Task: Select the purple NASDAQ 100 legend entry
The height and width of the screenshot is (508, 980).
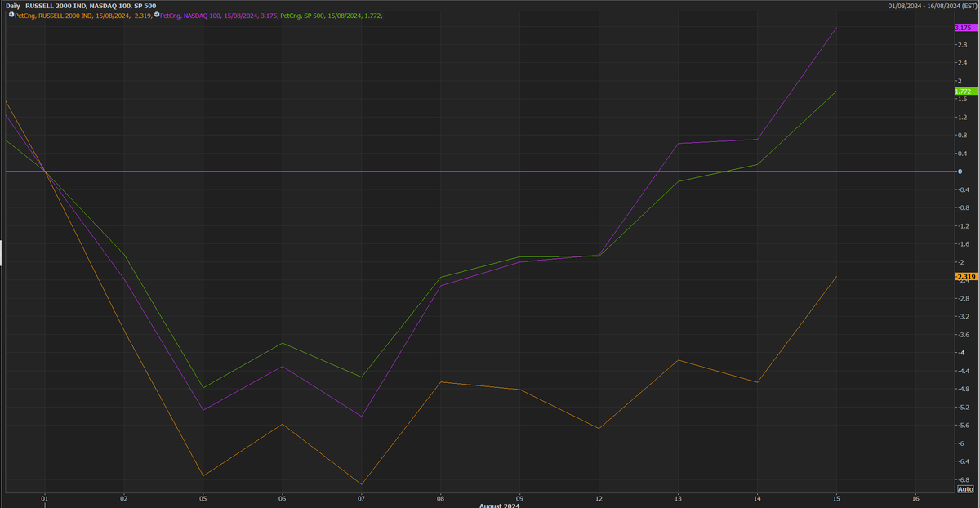Action: [x=219, y=16]
